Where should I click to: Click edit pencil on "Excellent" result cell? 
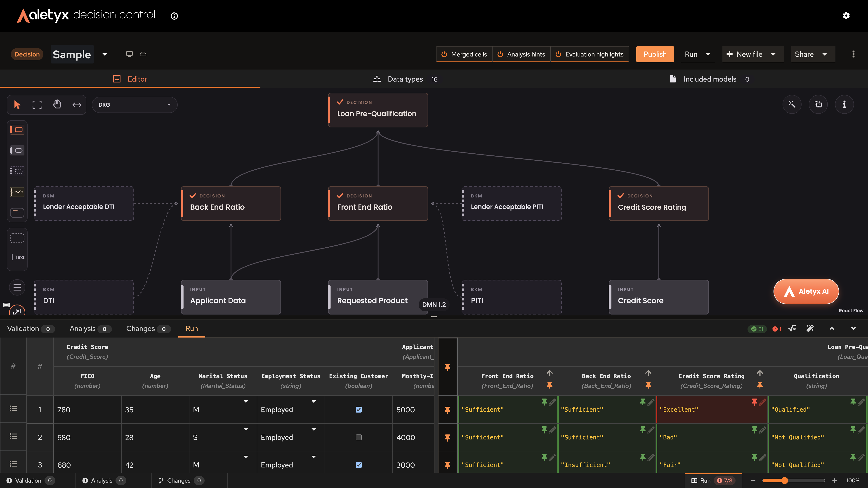(762, 402)
